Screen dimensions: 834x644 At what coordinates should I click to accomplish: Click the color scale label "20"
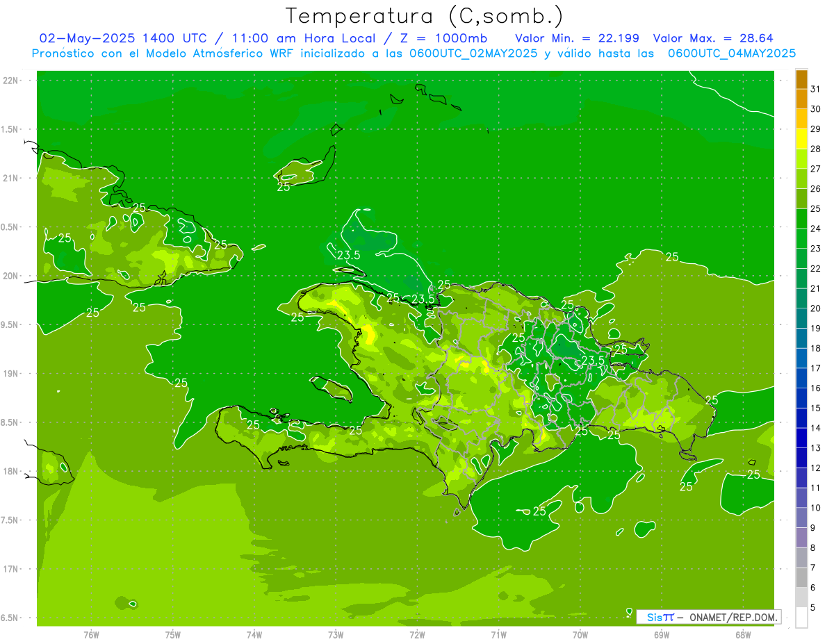click(x=816, y=308)
